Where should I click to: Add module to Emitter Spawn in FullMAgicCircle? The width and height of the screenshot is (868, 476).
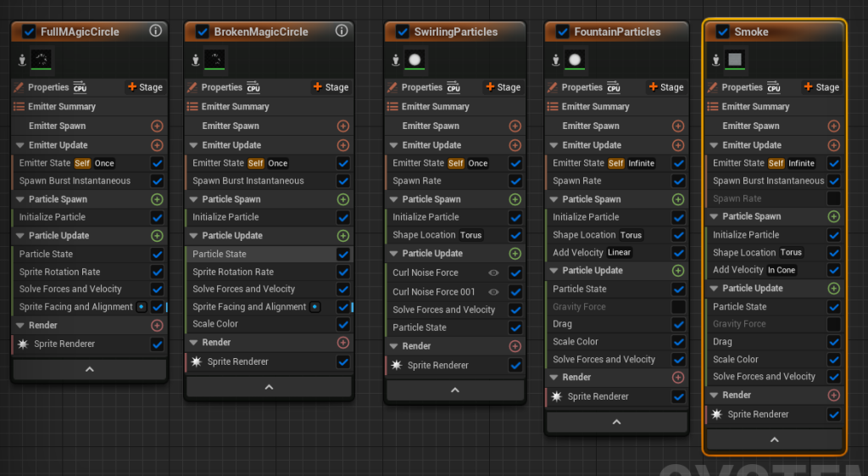coord(157,126)
